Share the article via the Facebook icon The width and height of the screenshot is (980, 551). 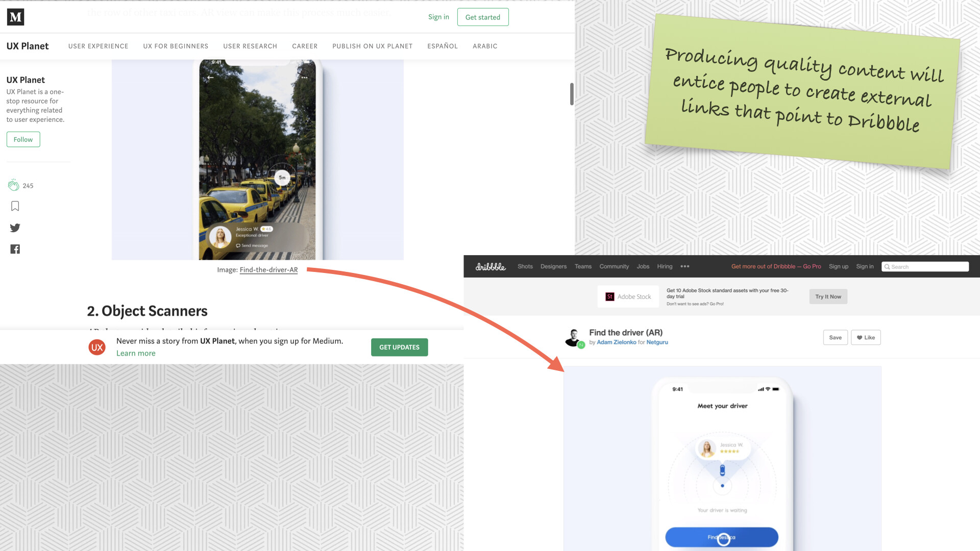pyautogui.click(x=15, y=249)
